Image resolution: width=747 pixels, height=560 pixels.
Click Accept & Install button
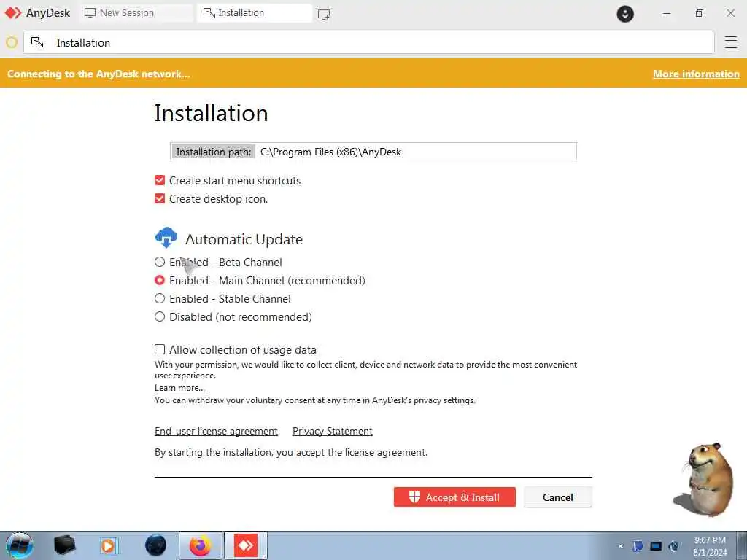(x=454, y=497)
